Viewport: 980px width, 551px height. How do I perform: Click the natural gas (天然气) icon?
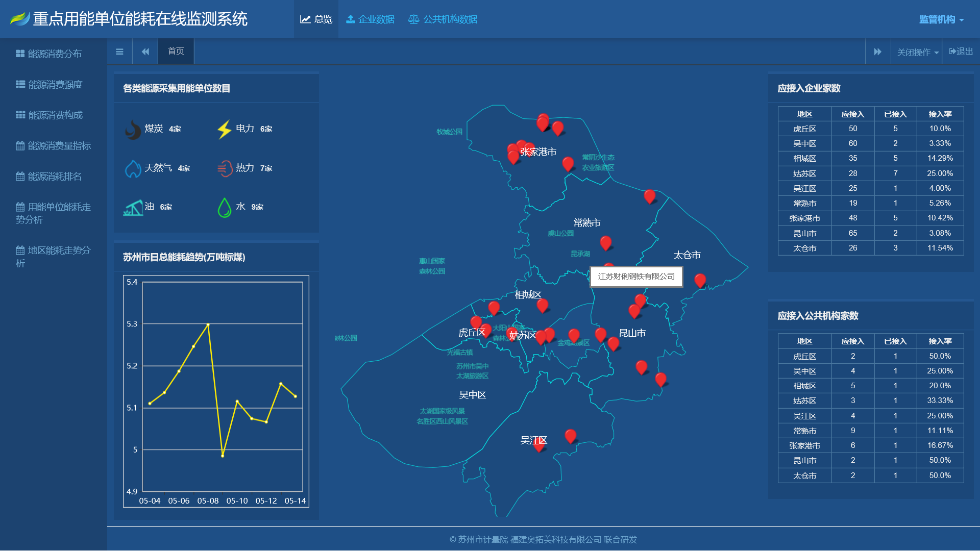pos(133,168)
